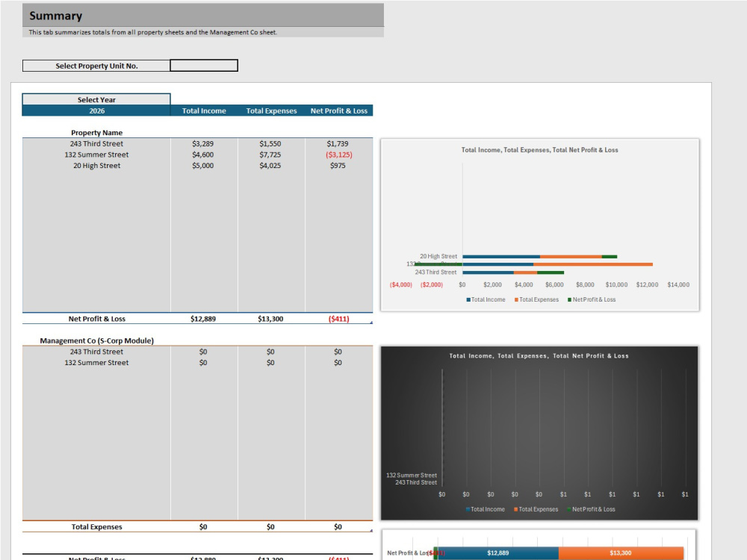
Task: Click the 243 Third Street bar in the light chart
Action: click(x=513, y=273)
